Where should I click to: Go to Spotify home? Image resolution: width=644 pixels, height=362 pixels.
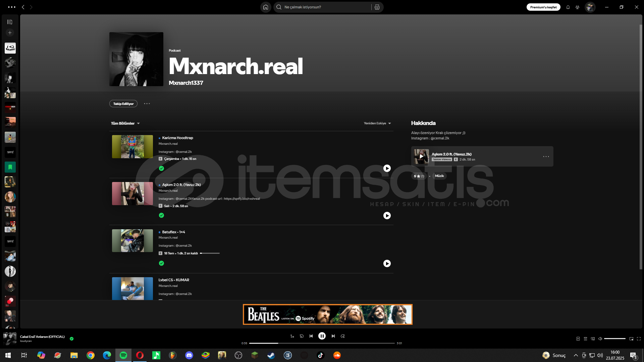[266, 7]
